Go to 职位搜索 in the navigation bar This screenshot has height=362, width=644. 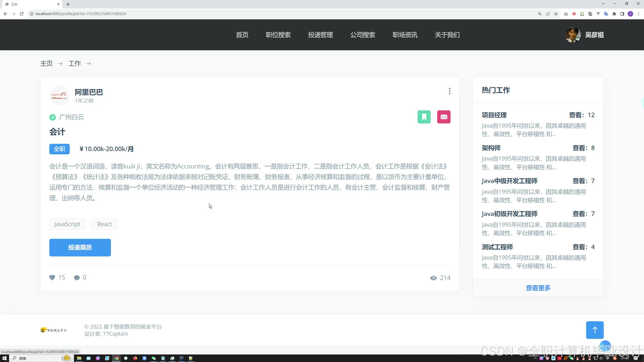pos(278,35)
